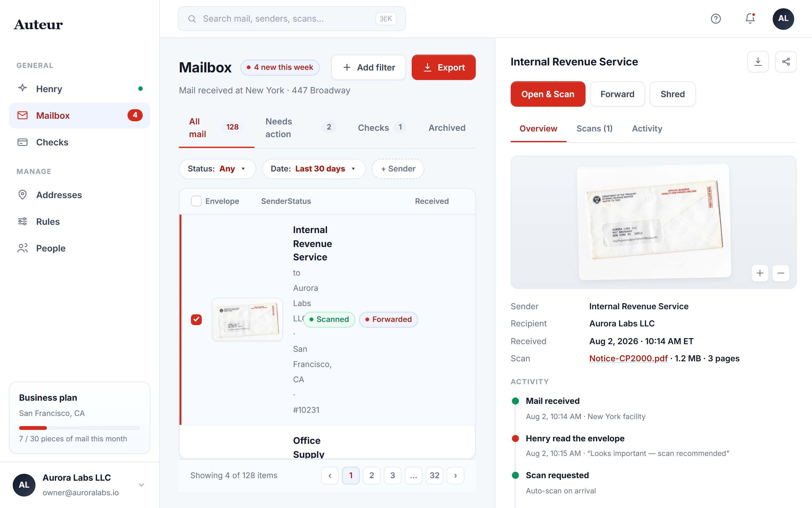Open the Date: Last 30 days dropdown

point(314,169)
